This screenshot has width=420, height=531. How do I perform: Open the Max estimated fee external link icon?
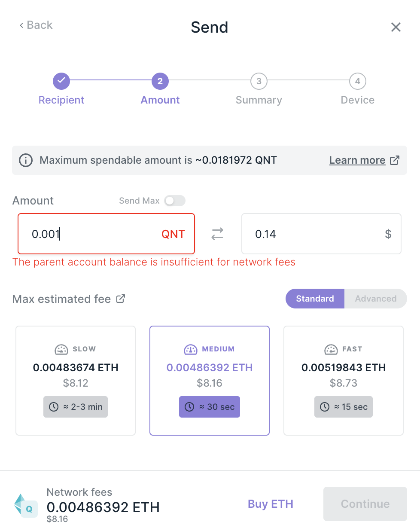pyautogui.click(x=121, y=299)
